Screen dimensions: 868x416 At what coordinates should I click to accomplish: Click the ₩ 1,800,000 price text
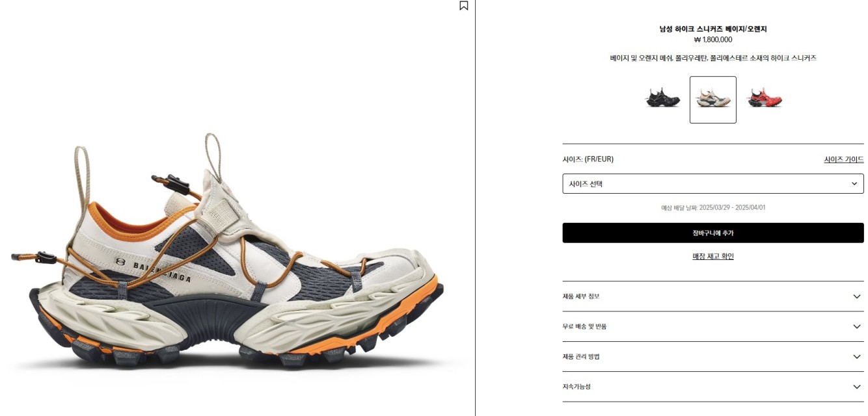click(713, 40)
